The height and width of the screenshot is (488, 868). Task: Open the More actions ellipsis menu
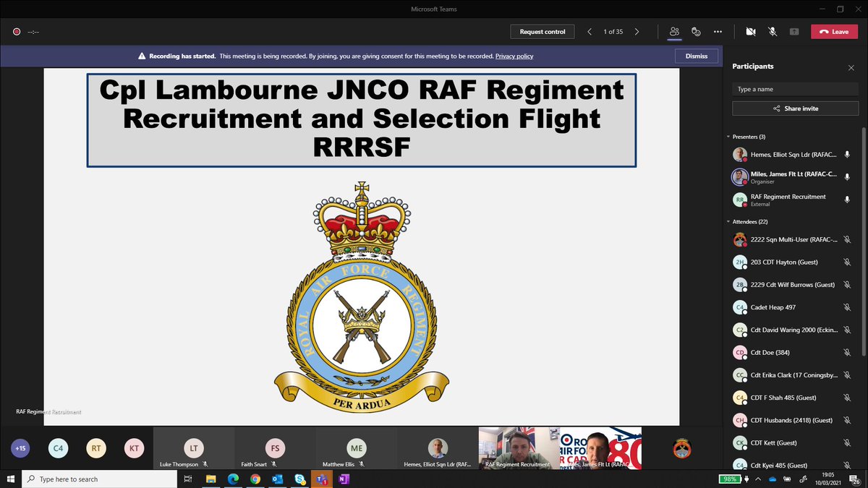[718, 32]
